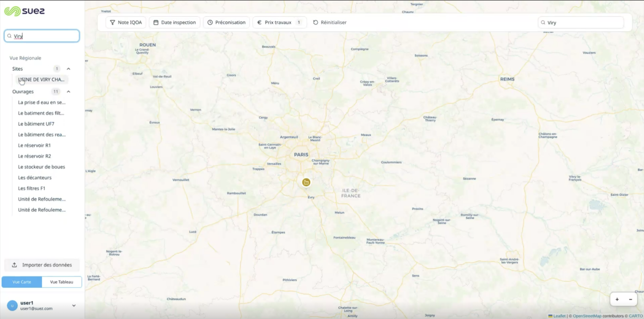The image size is (644, 319).
Task: Collapse the Sites section
Action: pos(68,69)
